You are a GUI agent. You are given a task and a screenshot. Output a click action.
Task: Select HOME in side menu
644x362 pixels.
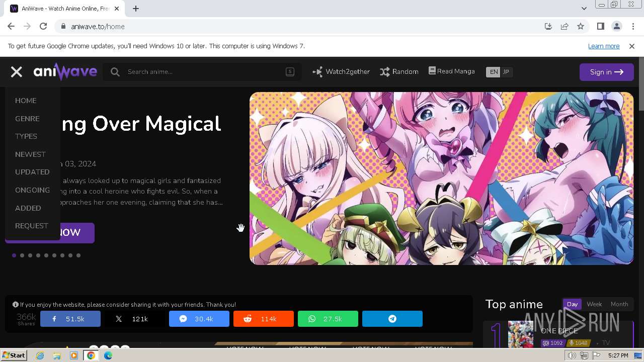coord(26,101)
